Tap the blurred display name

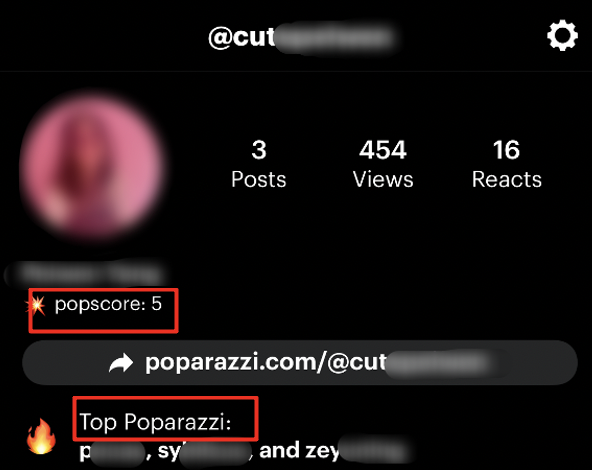85,273
